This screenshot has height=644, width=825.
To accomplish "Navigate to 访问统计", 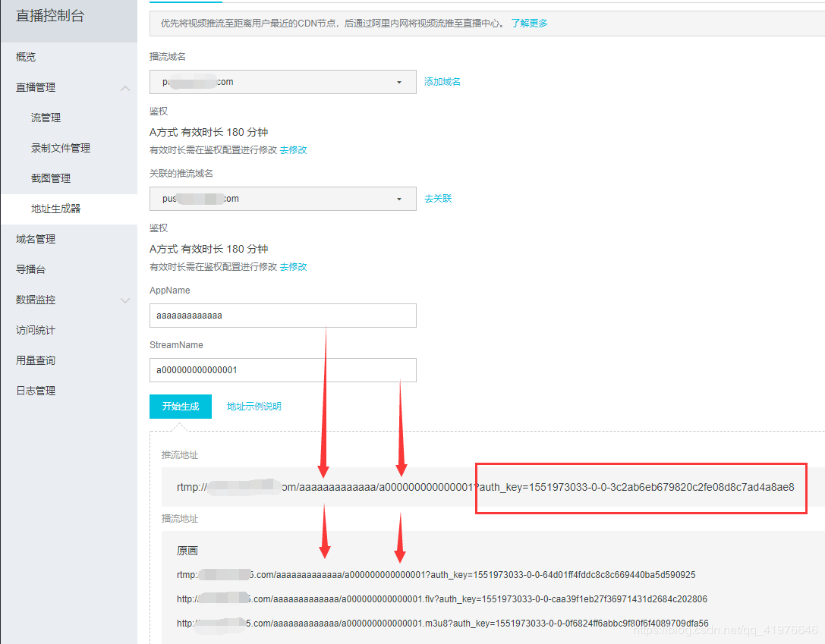I will 36,330.
